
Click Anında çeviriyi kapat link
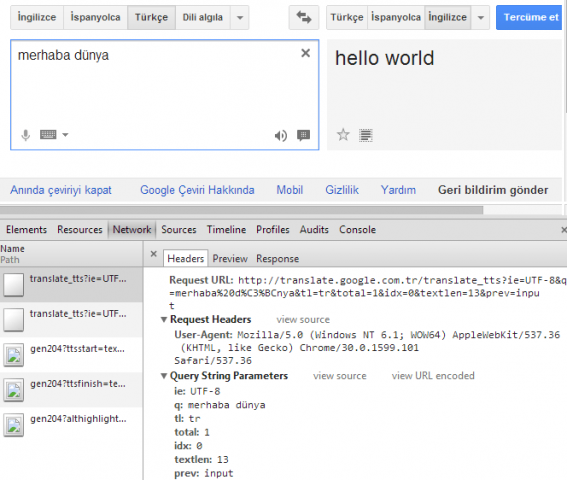tap(61, 190)
